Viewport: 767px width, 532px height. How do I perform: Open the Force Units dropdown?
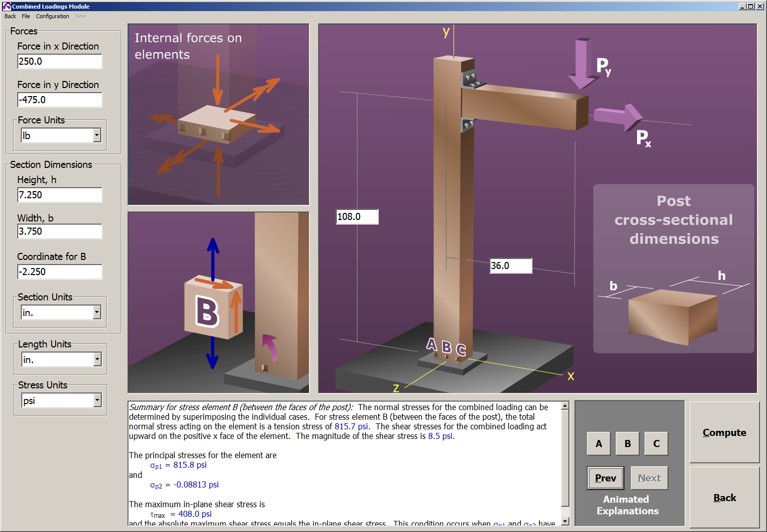96,135
